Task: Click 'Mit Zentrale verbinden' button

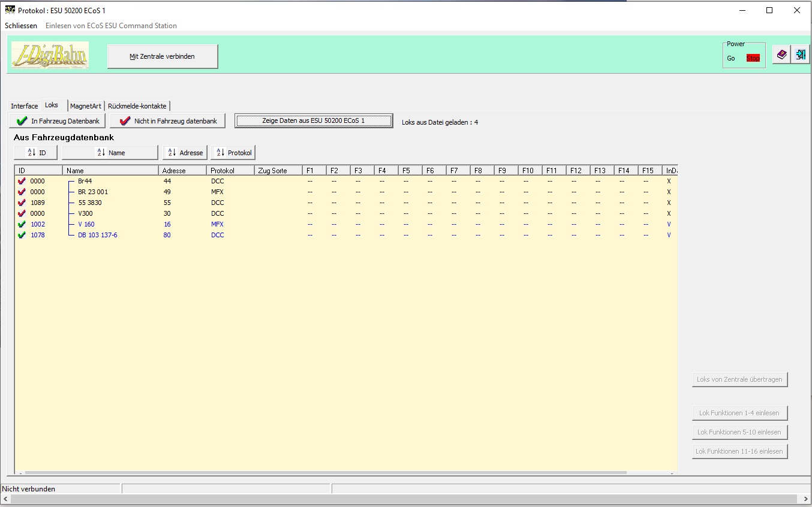Action: [163, 56]
